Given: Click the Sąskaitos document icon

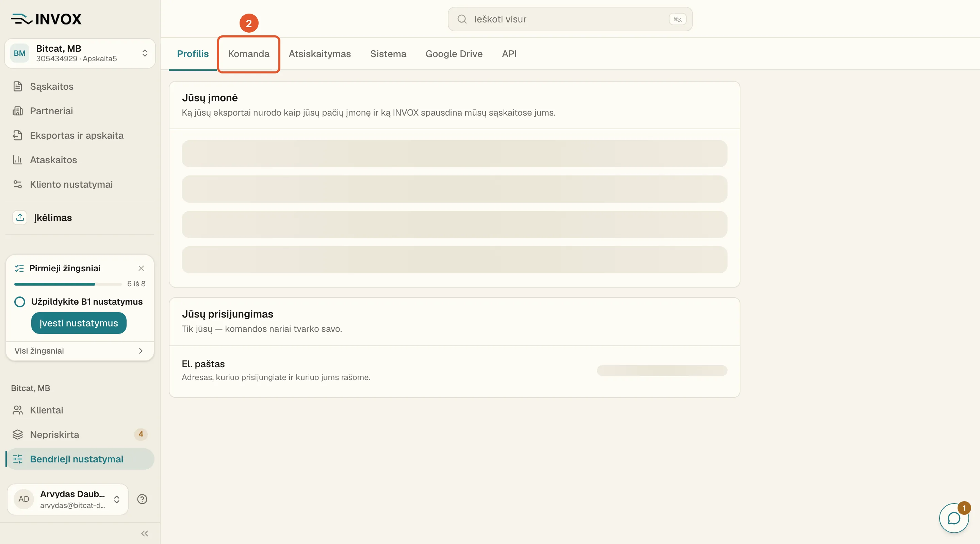Looking at the screenshot, I should coord(17,86).
